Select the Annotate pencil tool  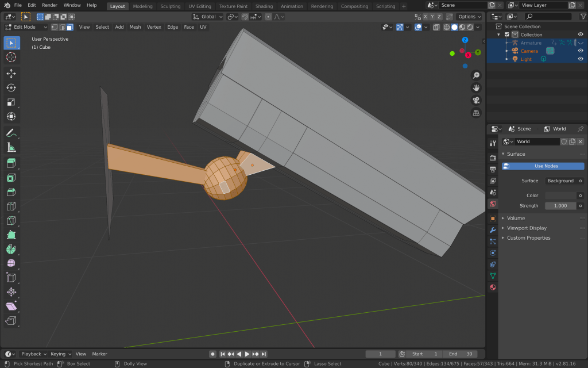[x=11, y=133]
